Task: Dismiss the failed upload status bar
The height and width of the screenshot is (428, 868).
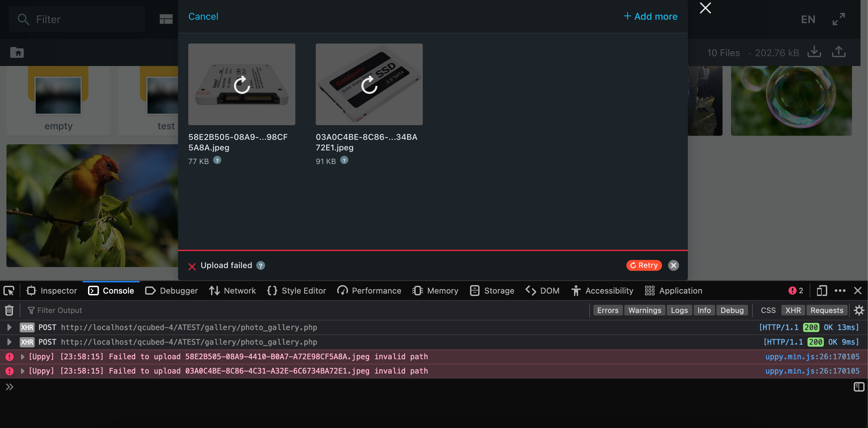Action: pos(673,265)
